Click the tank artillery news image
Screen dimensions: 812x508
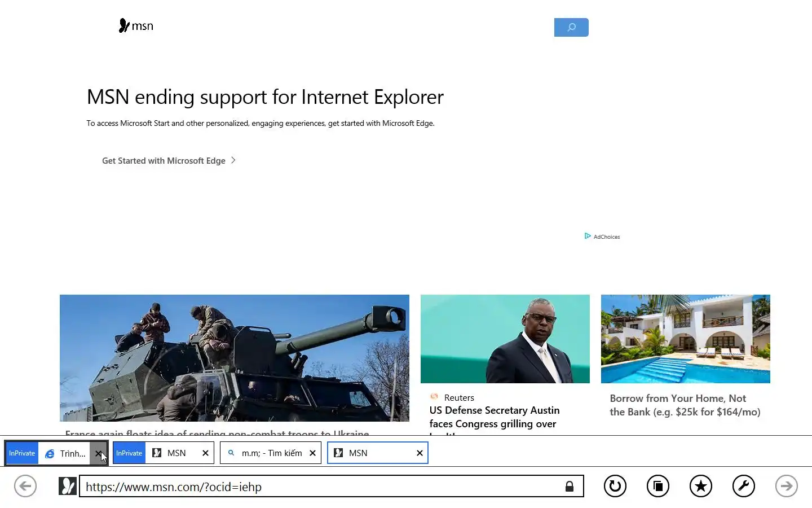(x=235, y=358)
